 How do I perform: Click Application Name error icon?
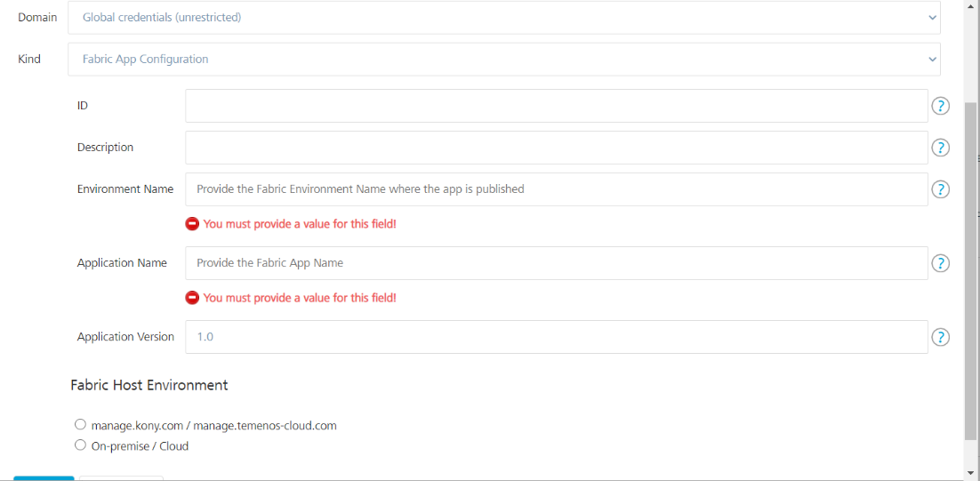[192, 298]
